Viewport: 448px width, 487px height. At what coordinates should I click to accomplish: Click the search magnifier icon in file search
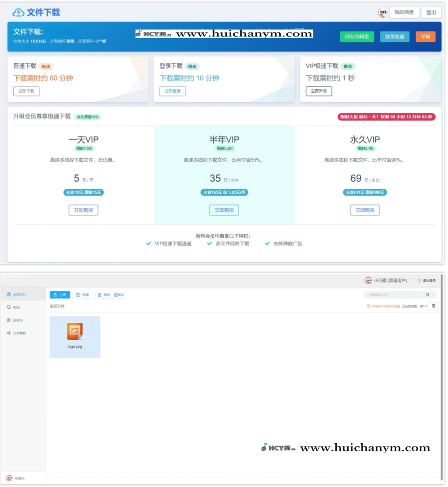click(x=428, y=295)
